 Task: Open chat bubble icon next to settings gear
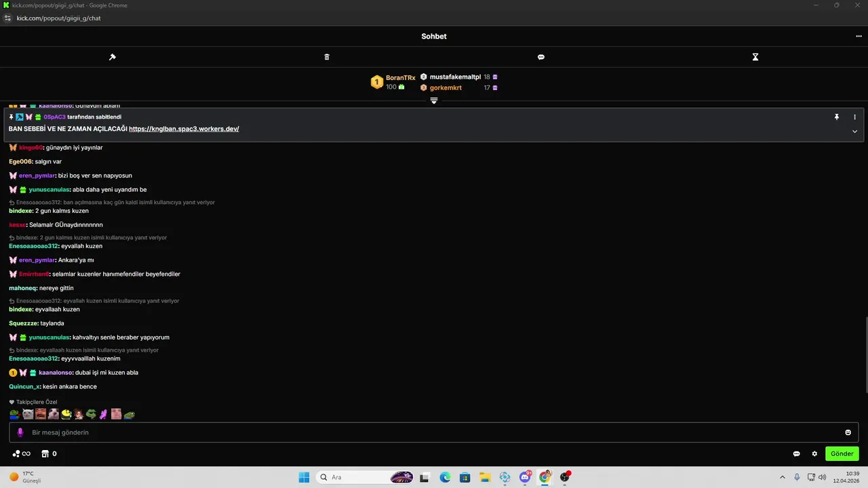pyautogui.click(x=797, y=454)
